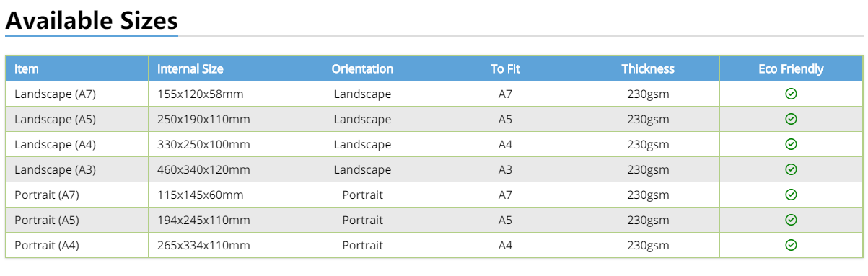Click the Portrait (A4) item cell
Screen dimensions: 868x276
(77, 245)
